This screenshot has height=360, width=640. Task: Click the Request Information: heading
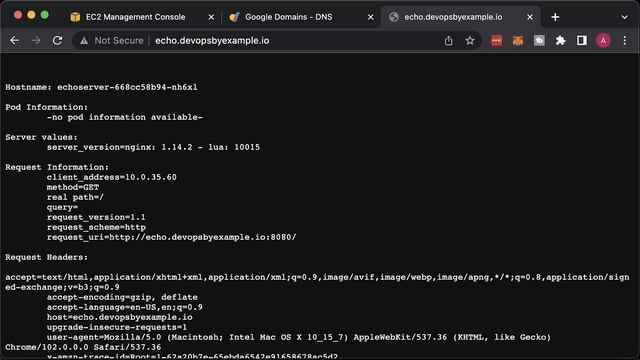coord(57,167)
